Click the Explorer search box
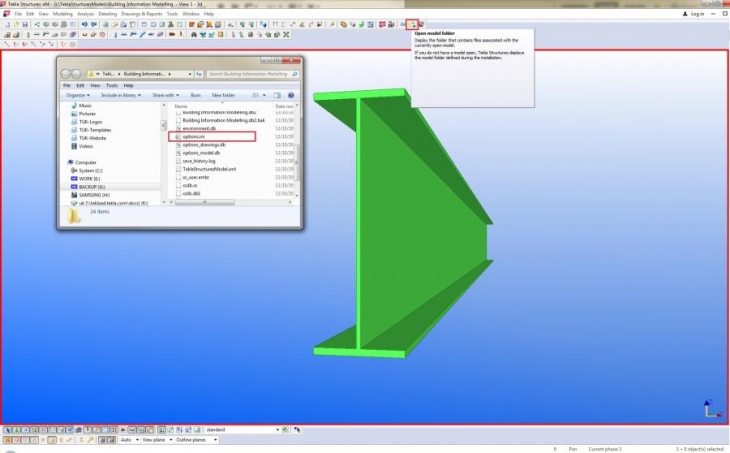 point(252,74)
